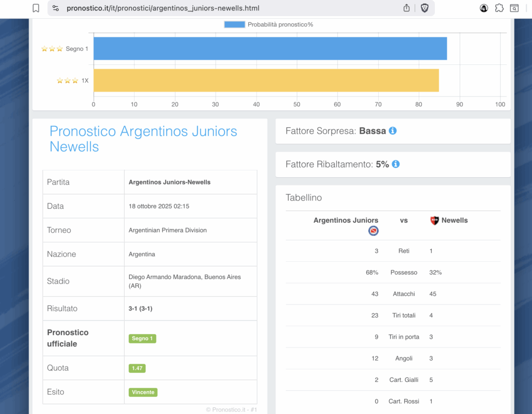Click the Tabellino section title
The width and height of the screenshot is (532, 414).
click(304, 198)
